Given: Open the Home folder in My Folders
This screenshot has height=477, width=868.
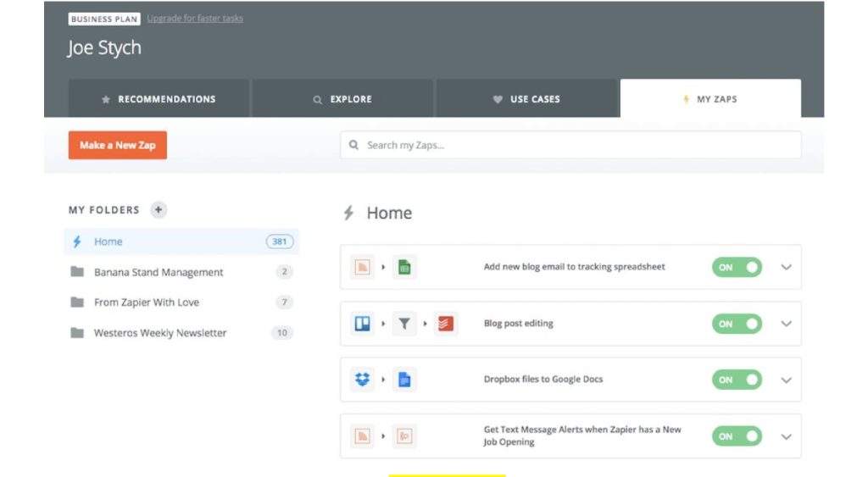Looking at the screenshot, I should 181,241.
